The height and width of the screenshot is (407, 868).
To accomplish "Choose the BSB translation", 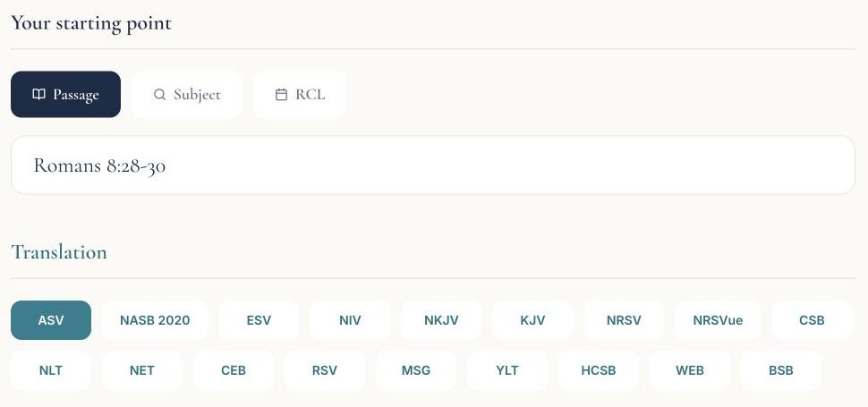I will (x=780, y=370).
